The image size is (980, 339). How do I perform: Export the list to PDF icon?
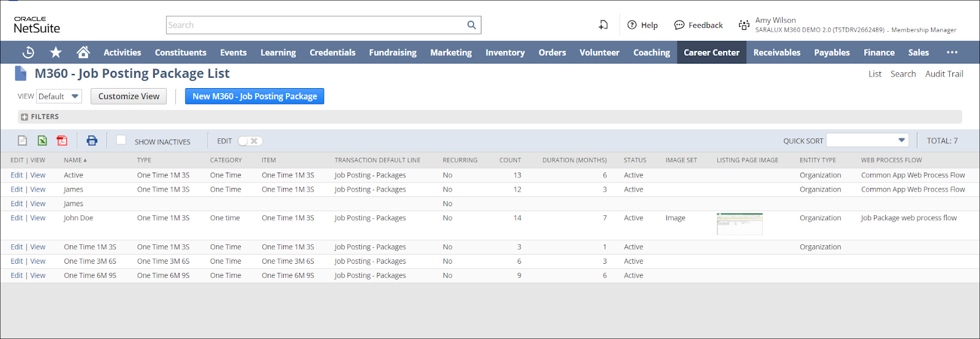pyautogui.click(x=62, y=141)
